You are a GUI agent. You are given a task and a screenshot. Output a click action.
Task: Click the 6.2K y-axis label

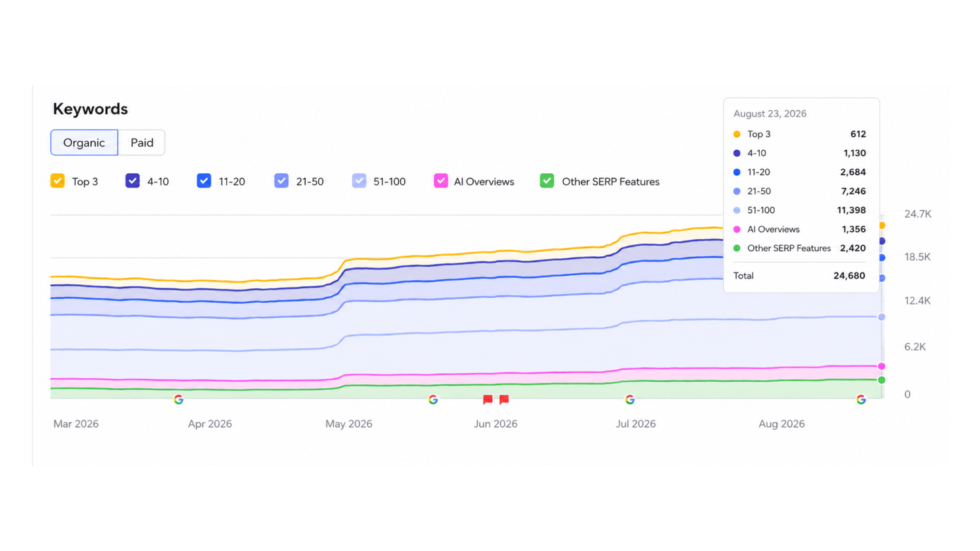[915, 346]
